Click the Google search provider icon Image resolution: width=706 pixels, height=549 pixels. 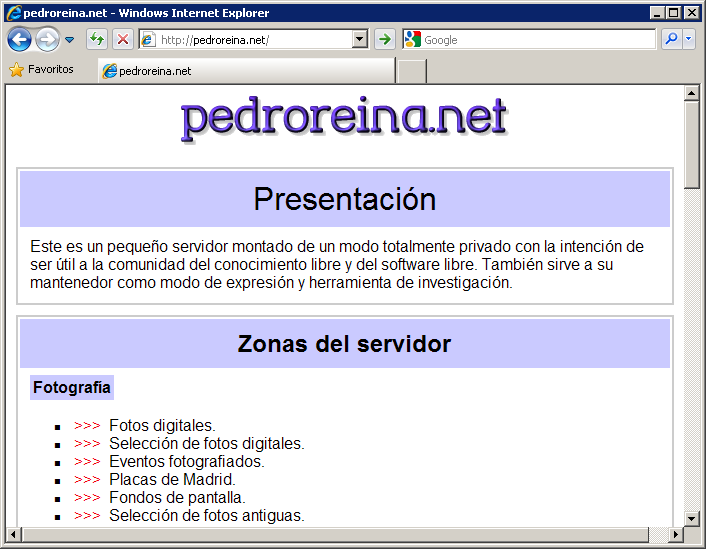click(413, 40)
